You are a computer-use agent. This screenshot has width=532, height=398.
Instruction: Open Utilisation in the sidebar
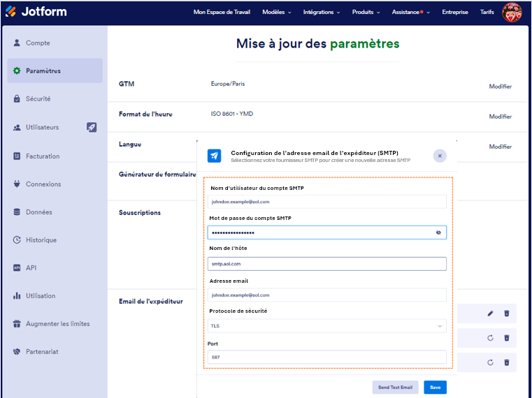tap(55, 295)
